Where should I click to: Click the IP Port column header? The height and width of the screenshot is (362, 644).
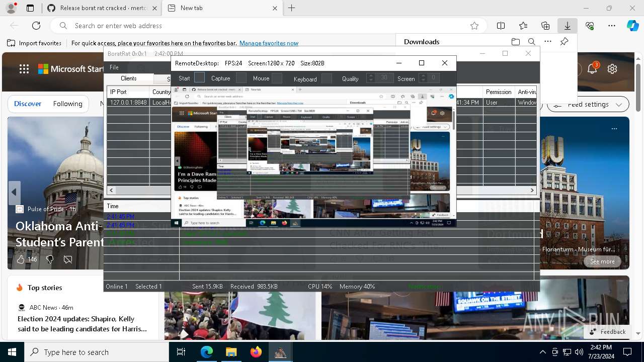[x=128, y=92]
